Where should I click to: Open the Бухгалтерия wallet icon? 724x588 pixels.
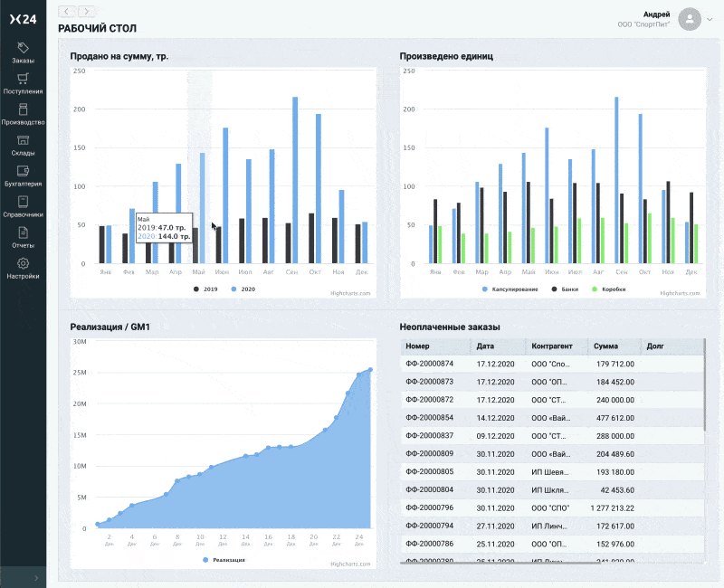[x=23, y=171]
